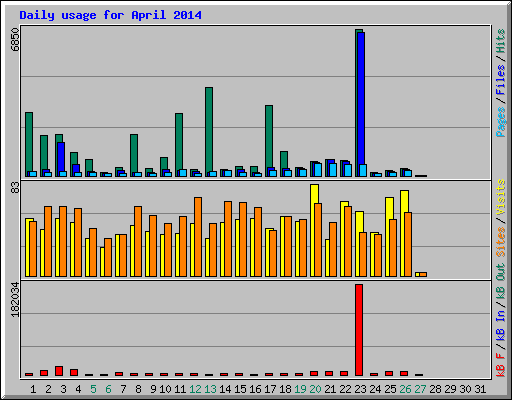512x400 pixels.
Task: Click the green "Hits" legend word
Action: 501,41
